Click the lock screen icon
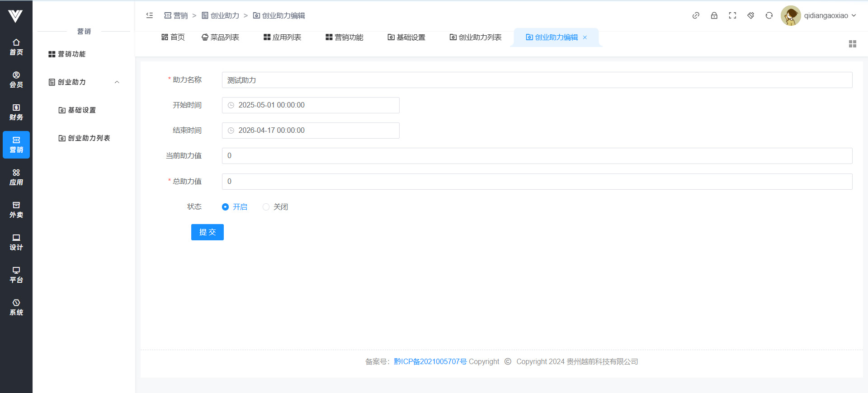 (714, 15)
